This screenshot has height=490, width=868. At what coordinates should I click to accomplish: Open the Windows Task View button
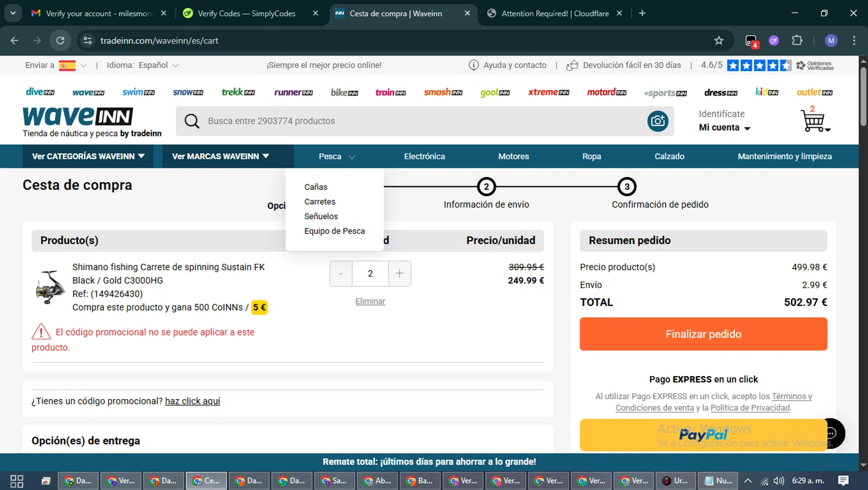tap(17, 481)
